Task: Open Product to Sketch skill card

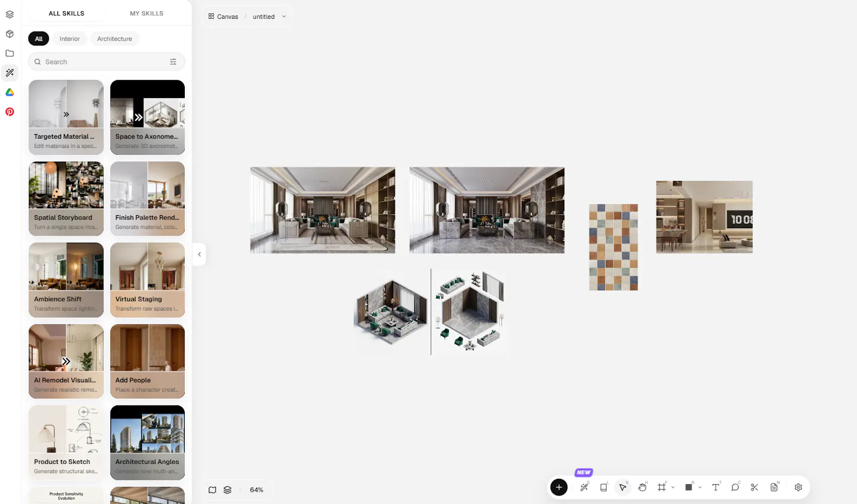Action: 66,442
